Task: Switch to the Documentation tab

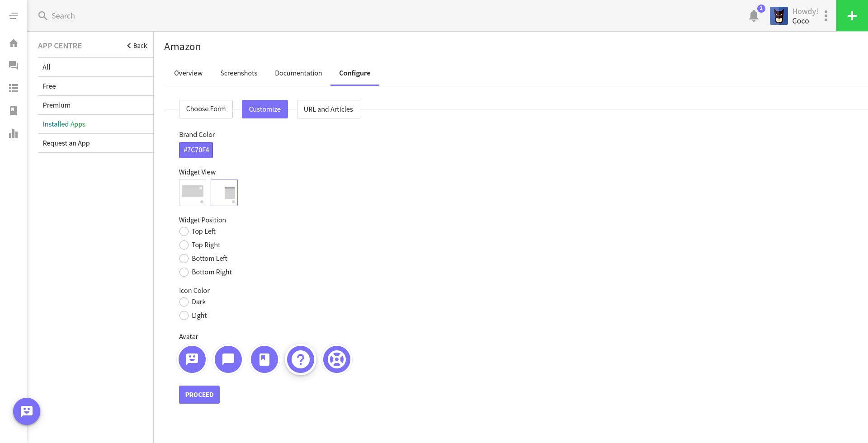Action: click(298, 73)
